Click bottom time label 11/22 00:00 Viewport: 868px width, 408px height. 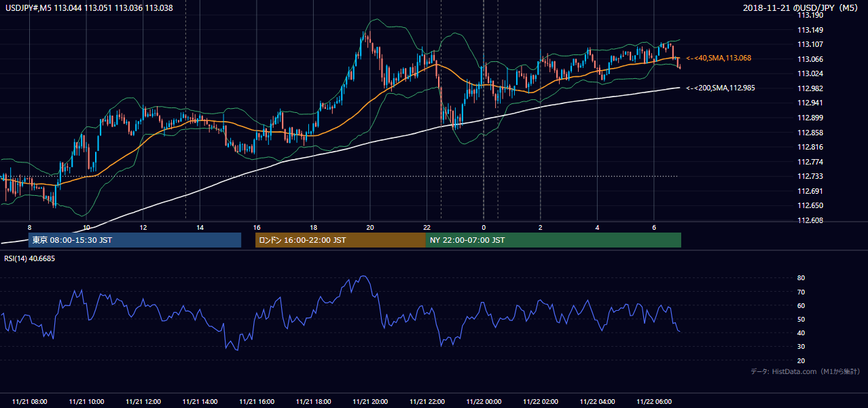click(x=484, y=402)
